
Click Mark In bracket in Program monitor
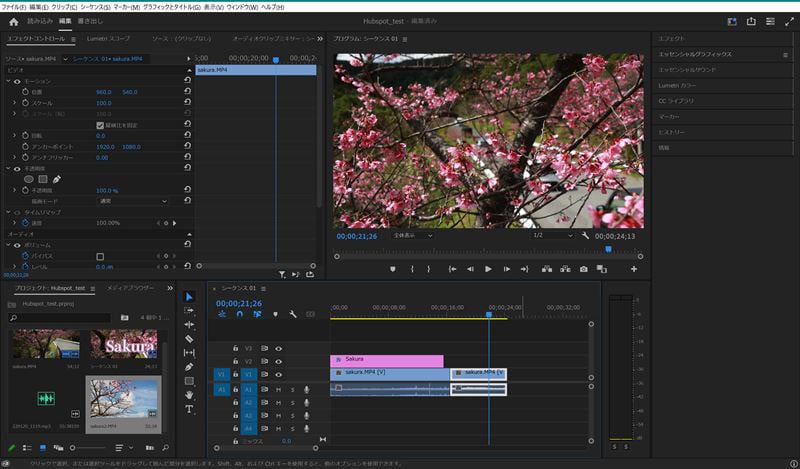(412, 269)
